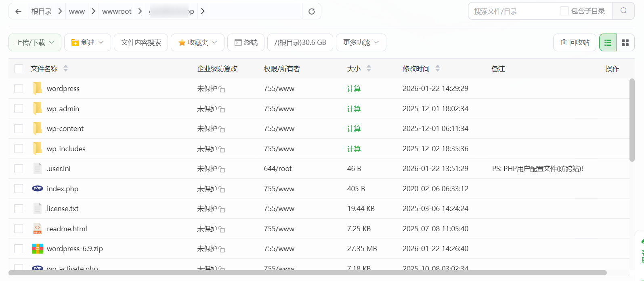Go to www breadcrumb
This screenshot has height=281, width=644.
[77, 11]
